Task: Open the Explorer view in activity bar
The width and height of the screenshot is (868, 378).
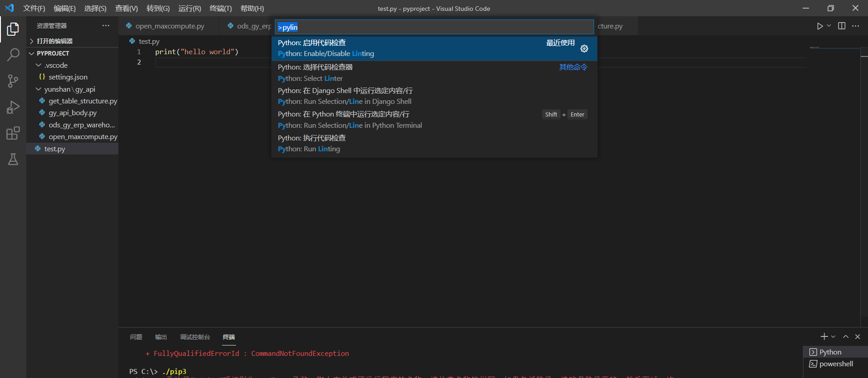Action: tap(13, 29)
